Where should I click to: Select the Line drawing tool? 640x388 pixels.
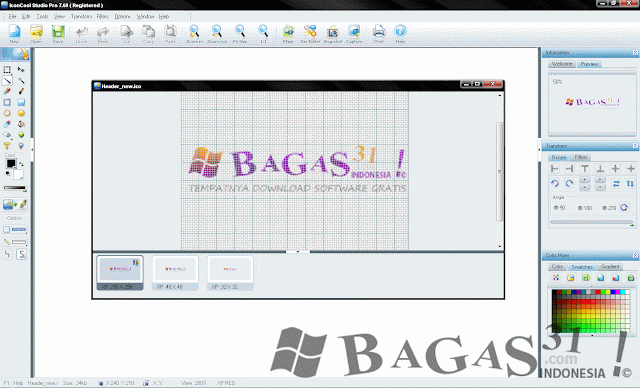7,81
